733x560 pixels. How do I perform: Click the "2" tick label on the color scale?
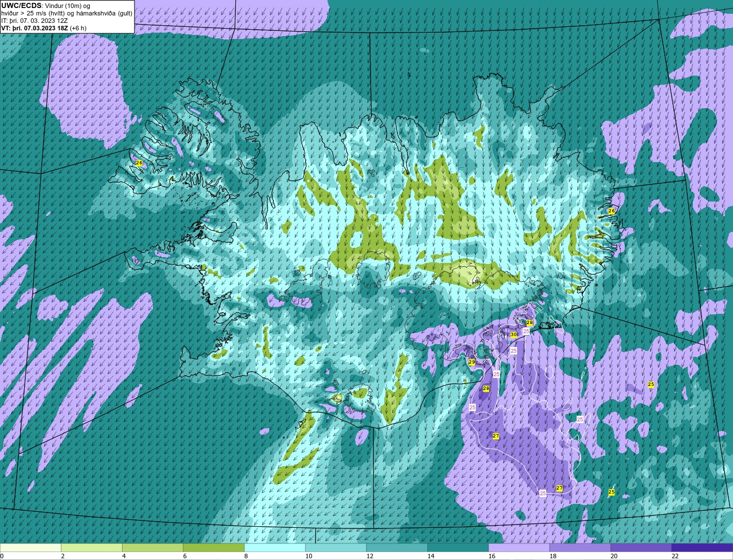click(62, 556)
